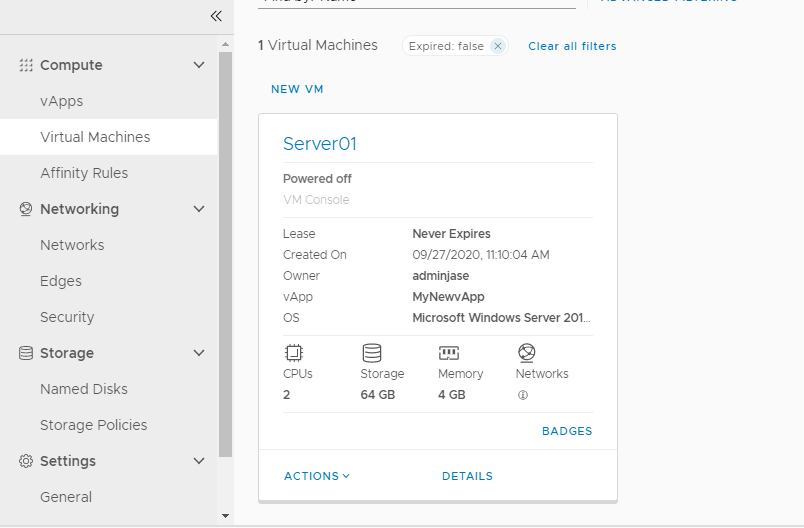Viewport: 804px width, 528px height.
Task: Click the OS value Microsoft Windows Server
Action: coord(501,318)
